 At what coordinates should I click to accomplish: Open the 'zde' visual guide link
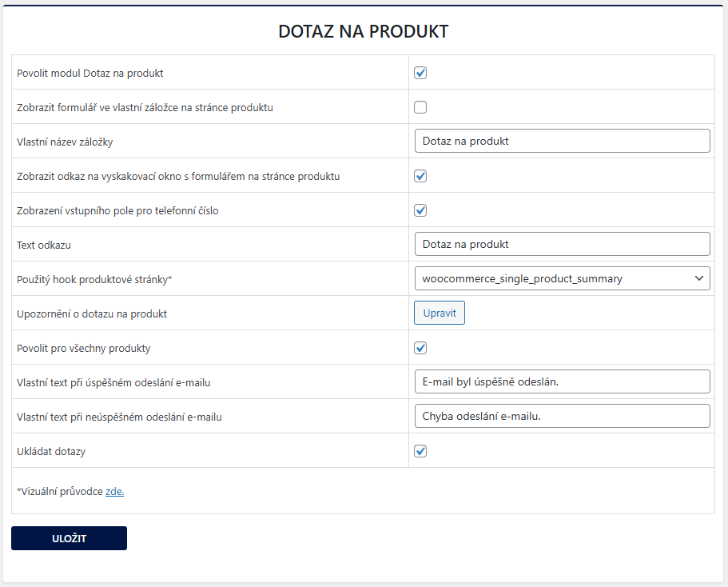point(114,492)
